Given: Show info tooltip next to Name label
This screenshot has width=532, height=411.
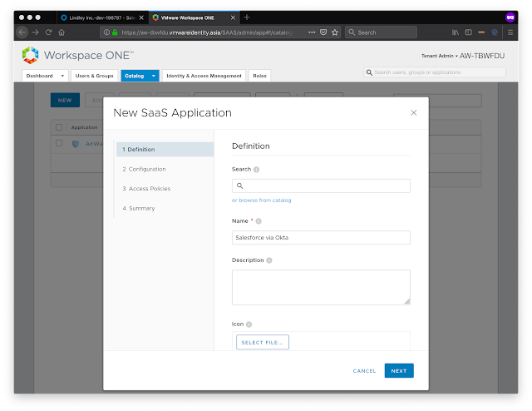Looking at the screenshot, I should (259, 221).
